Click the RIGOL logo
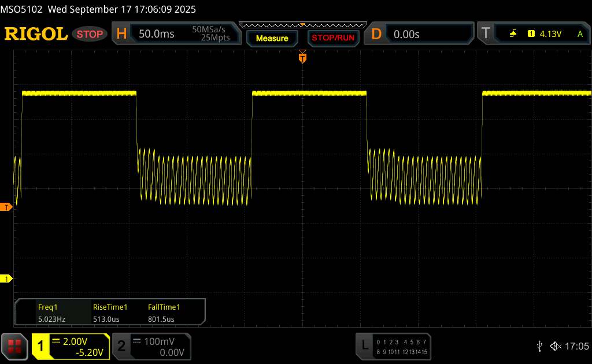This screenshot has width=592, height=364. click(x=36, y=34)
